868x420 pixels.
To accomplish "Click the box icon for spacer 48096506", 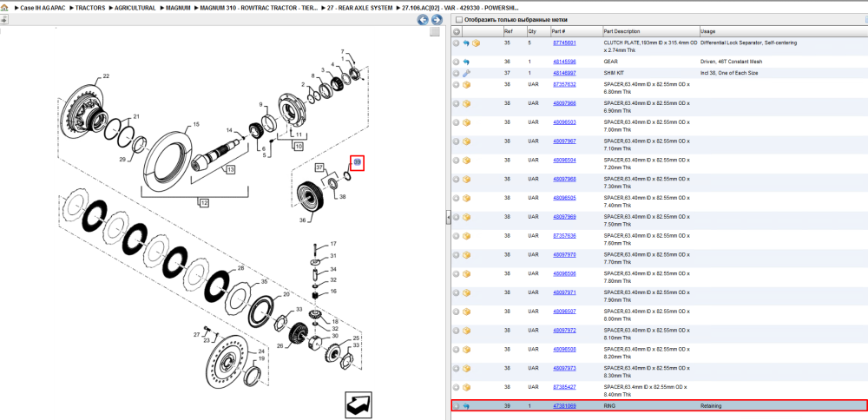I will coord(466,273).
